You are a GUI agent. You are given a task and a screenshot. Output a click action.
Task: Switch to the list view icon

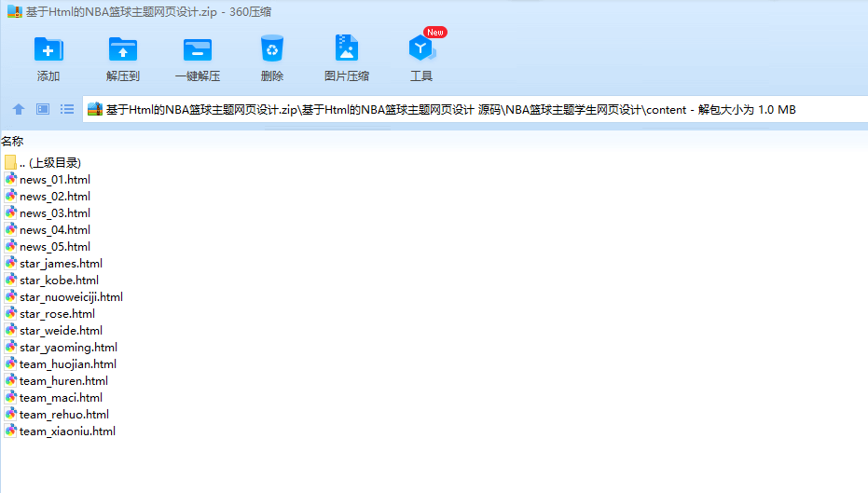point(67,110)
